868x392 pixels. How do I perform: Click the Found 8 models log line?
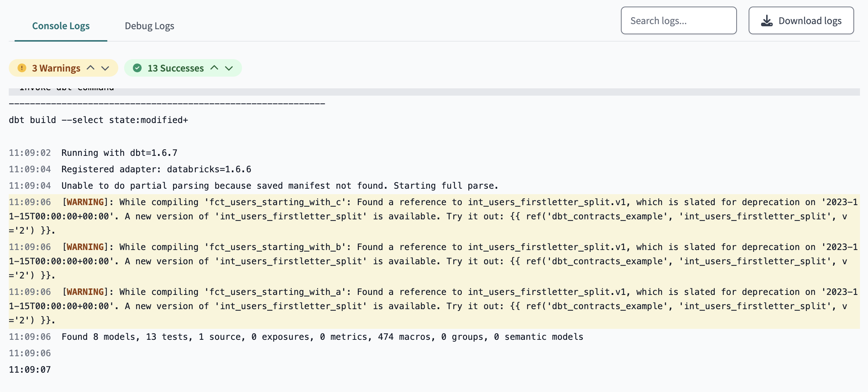click(x=296, y=337)
